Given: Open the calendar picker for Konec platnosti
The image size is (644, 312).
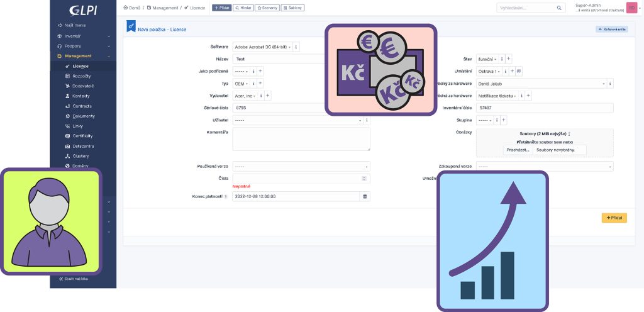Looking at the screenshot, I should [364, 196].
